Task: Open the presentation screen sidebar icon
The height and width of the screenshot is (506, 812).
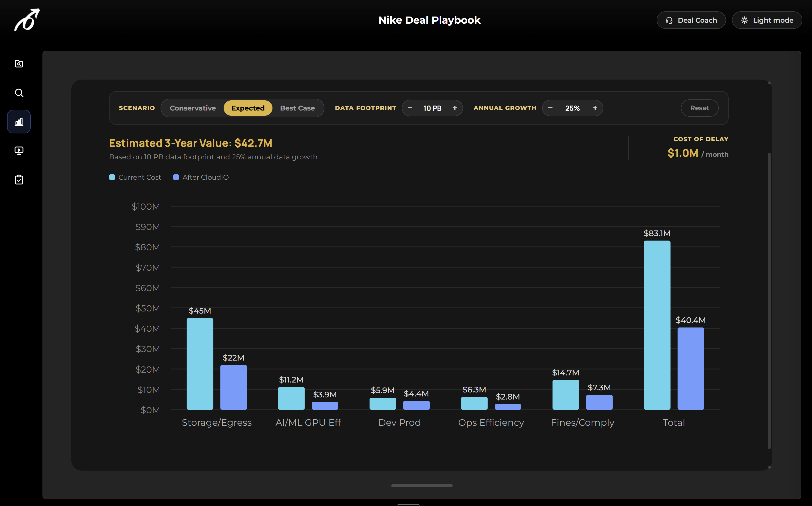Action: (x=19, y=151)
